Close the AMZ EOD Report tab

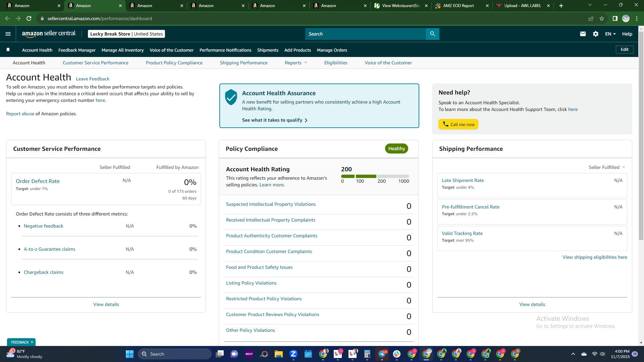[x=487, y=6]
